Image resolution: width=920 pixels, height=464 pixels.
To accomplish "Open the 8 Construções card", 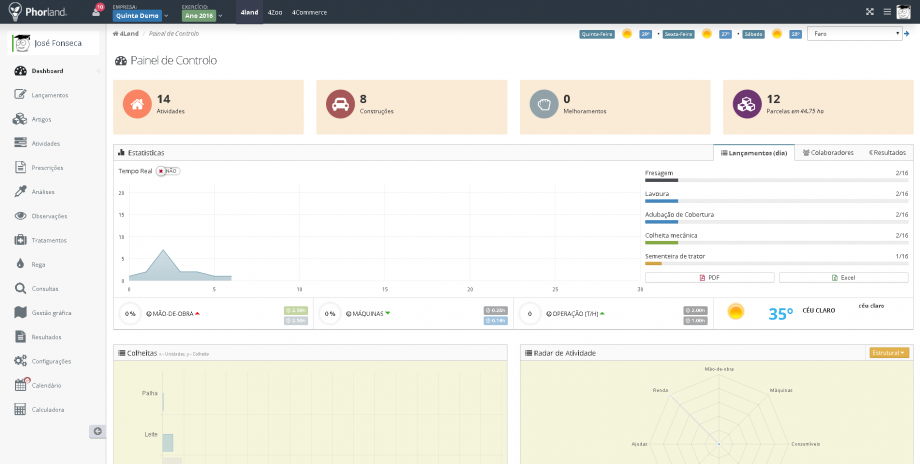I will click(x=411, y=107).
